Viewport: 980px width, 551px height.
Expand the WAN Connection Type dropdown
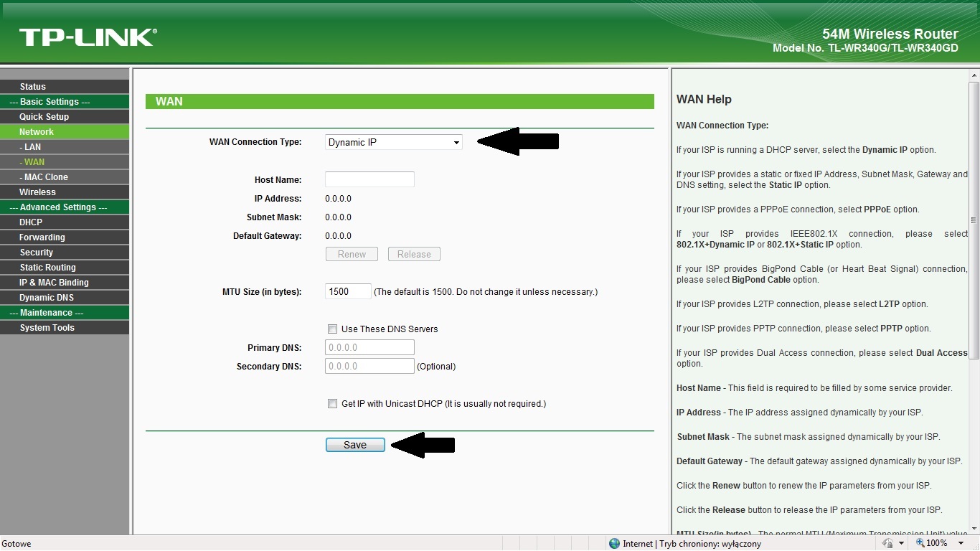coord(394,142)
